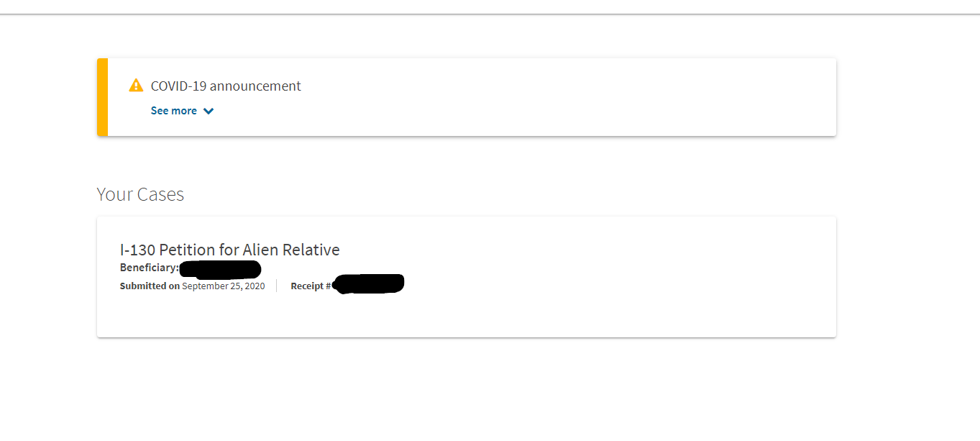This screenshot has height=441, width=980.
Task: Click the word Relative in case title
Action: coord(311,250)
